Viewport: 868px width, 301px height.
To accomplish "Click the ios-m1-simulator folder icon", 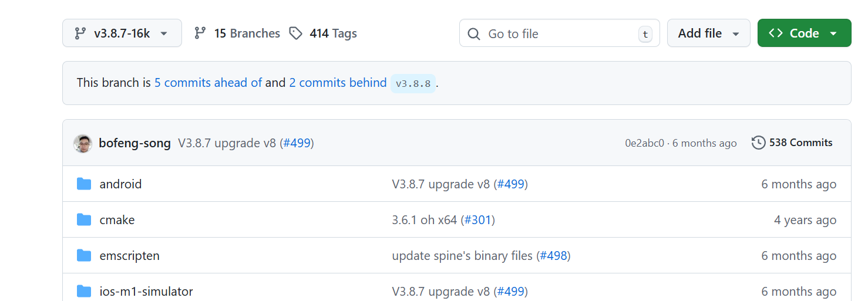I will 84,292.
